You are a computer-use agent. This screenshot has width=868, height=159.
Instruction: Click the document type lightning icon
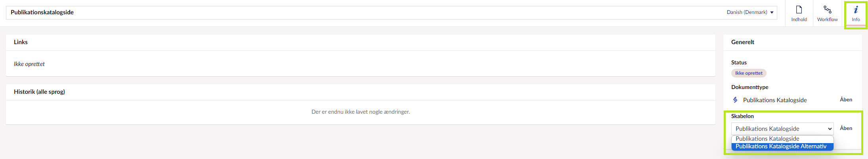pyautogui.click(x=735, y=100)
